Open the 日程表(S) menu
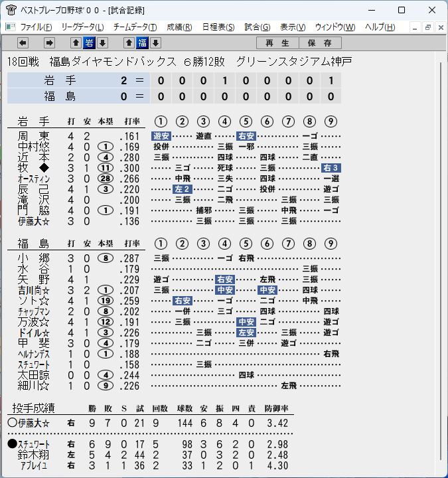Screen dimensions: 448x478 (x=218, y=27)
